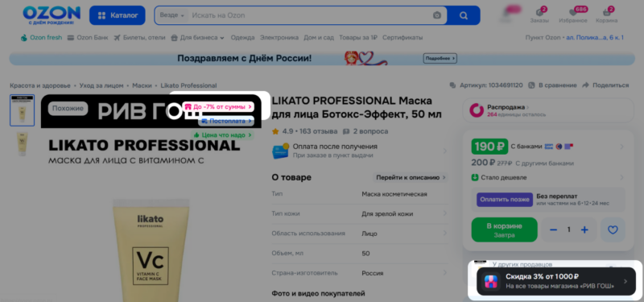Open Корзина cart icon
This screenshot has height=302, width=644.
(607, 15)
